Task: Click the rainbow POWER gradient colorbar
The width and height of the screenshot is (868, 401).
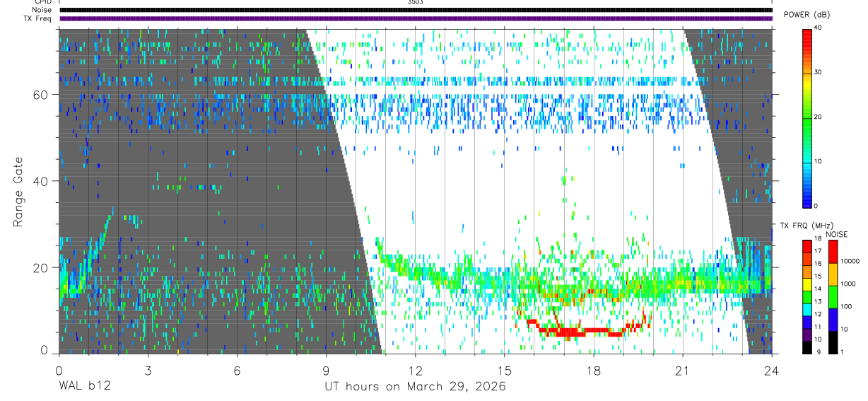Action: click(x=807, y=117)
